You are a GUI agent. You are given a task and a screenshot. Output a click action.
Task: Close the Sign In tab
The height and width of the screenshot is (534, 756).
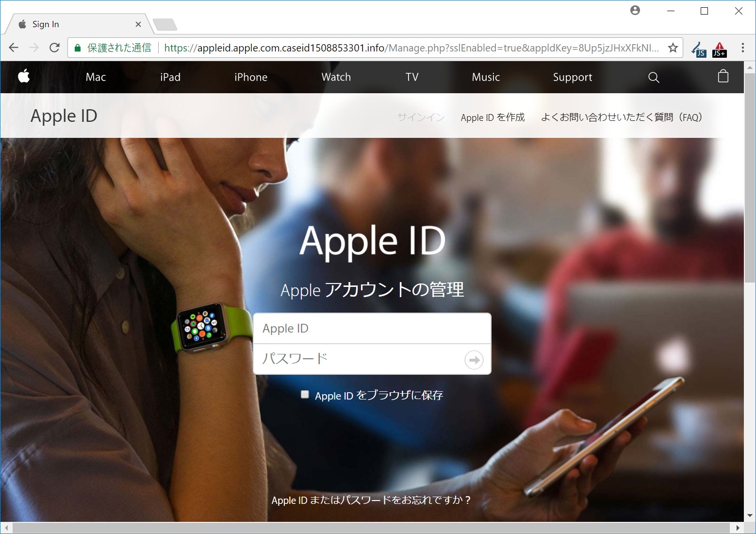(x=138, y=24)
